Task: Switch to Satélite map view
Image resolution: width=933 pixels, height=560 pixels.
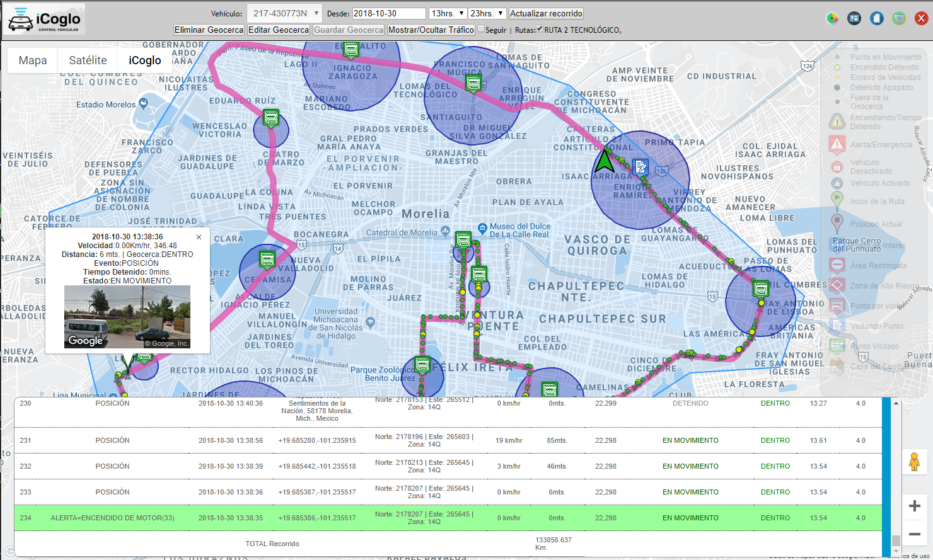Action: (88, 60)
